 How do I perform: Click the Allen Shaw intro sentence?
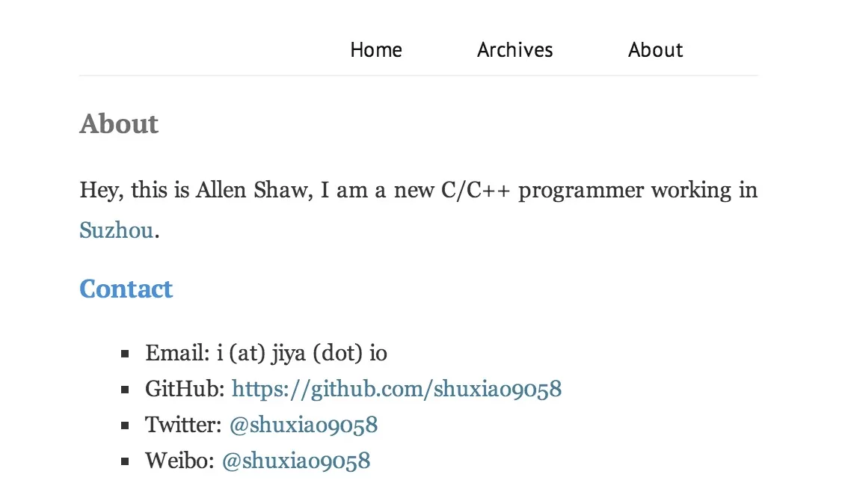click(418, 191)
